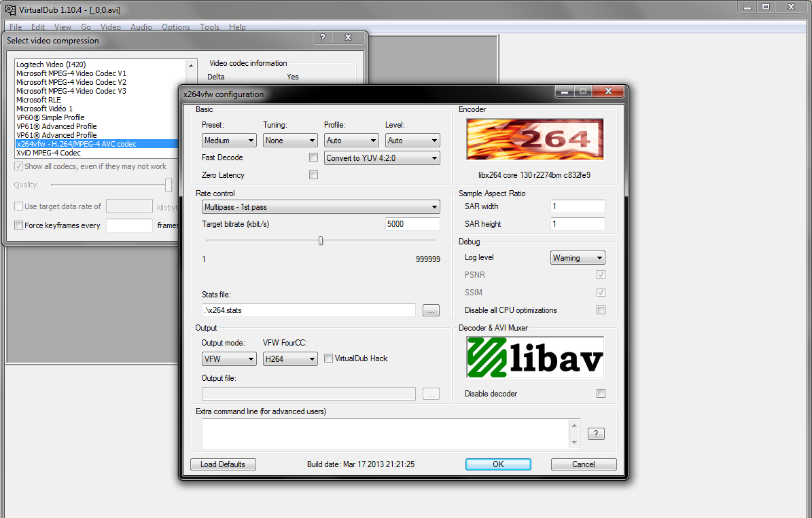
Task: Click the help question mark in Select video compression title bar
Action: 323,37
